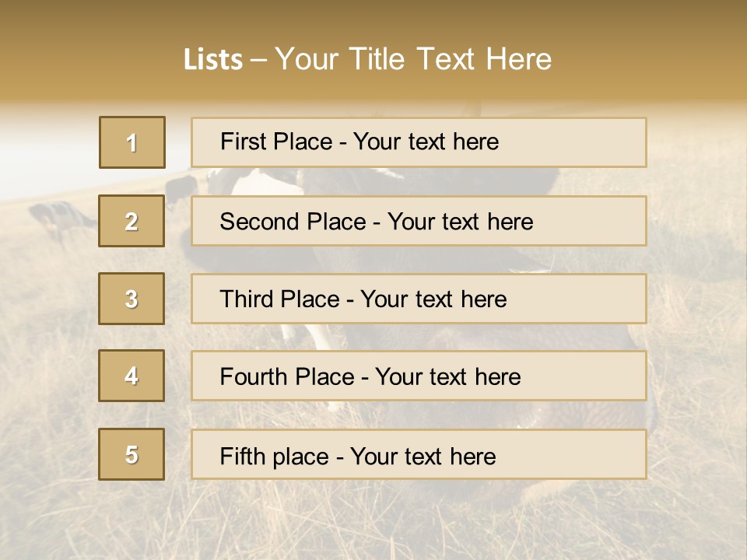This screenshot has width=747, height=560.
Task: Select the numbered box labeled 2
Action: (x=132, y=221)
